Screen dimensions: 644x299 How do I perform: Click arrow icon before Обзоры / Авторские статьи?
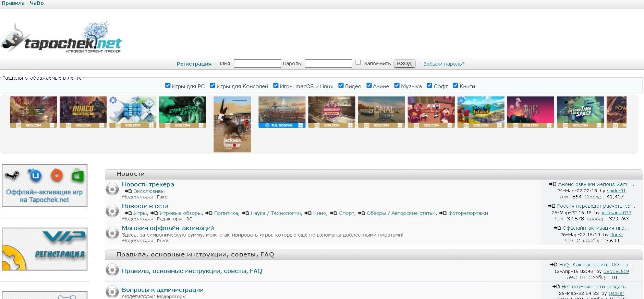tap(361, 213)
